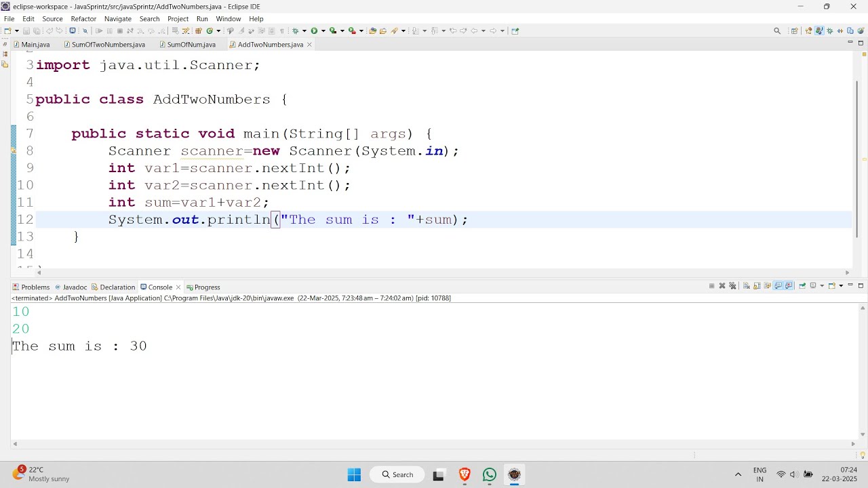Open the Source menu
The width and height of the screenshot is (868, 488).
pyautogui.click(x=52, y=19)
